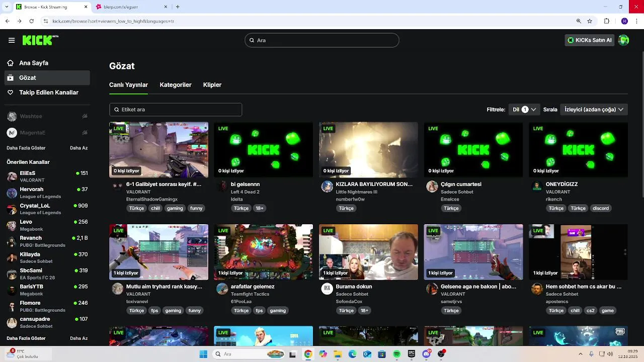Screen dimensions: 644x362
Task: Open the Left 4 Dead 2 category link
Action: click(x=245, y=192)
